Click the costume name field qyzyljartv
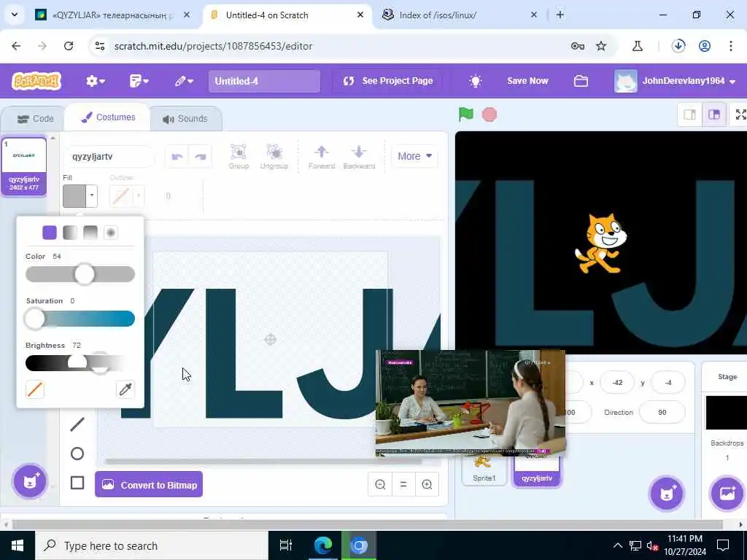Viewport: 747px width, 560px height. tap(109, 156)
